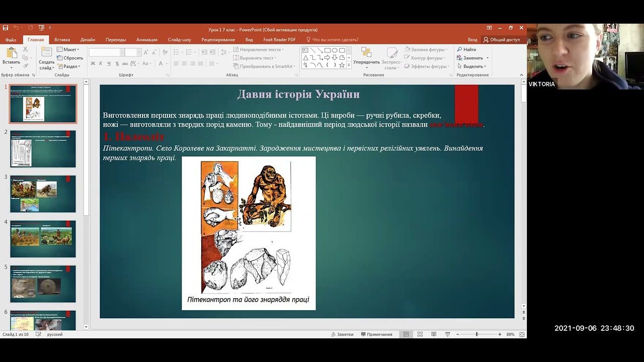Open the Эффекты фигуры shape effects dropdown
The width and height of the screenshot is (644, 362).
426,66
